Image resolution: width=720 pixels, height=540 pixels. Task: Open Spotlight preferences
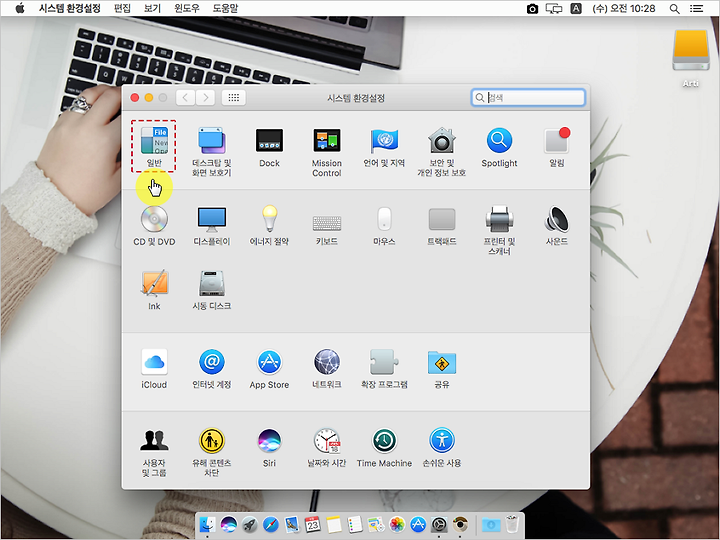499,147
